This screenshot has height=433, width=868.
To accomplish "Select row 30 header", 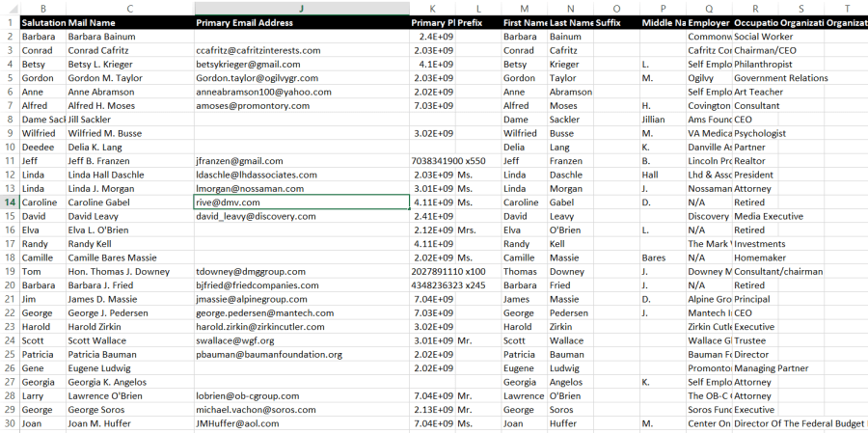I will pos(9,424).
